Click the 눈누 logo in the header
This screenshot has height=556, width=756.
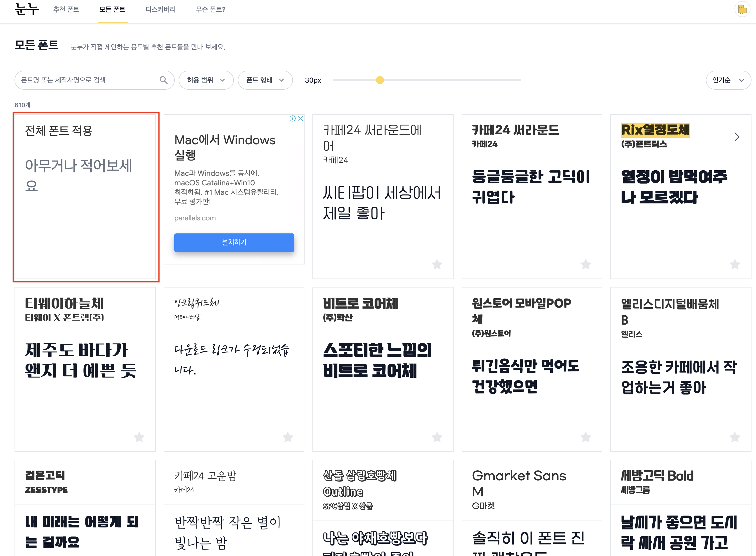click(x=27, y=9)
